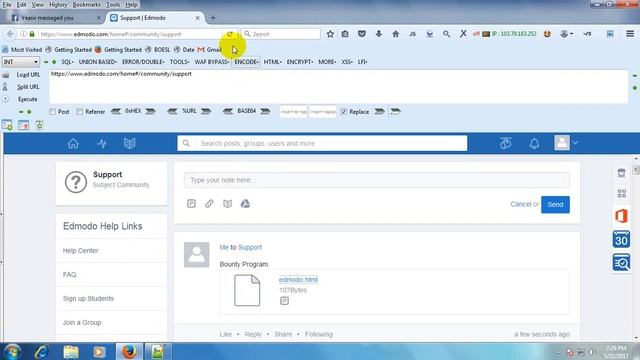
Task: Open the Windows Start button
Action: click(12, 351)
